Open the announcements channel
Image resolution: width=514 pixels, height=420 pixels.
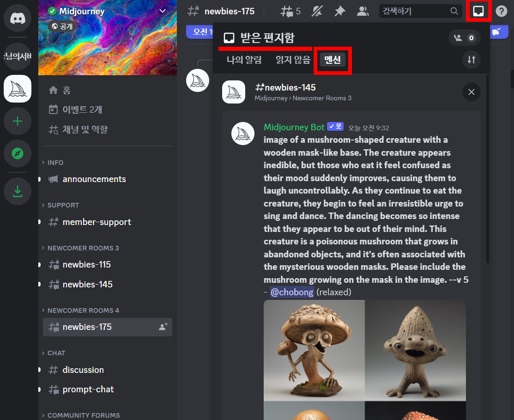click(x=108, y=179)
